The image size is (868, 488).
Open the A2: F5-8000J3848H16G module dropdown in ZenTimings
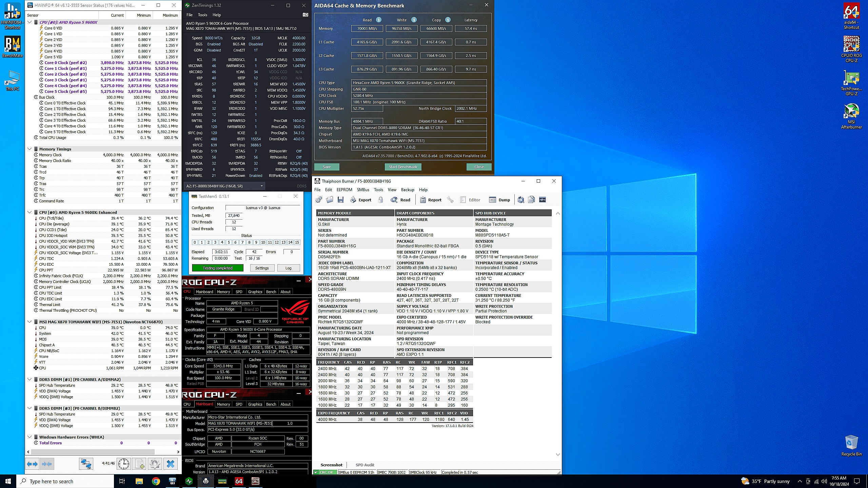[x=224, y=186]
